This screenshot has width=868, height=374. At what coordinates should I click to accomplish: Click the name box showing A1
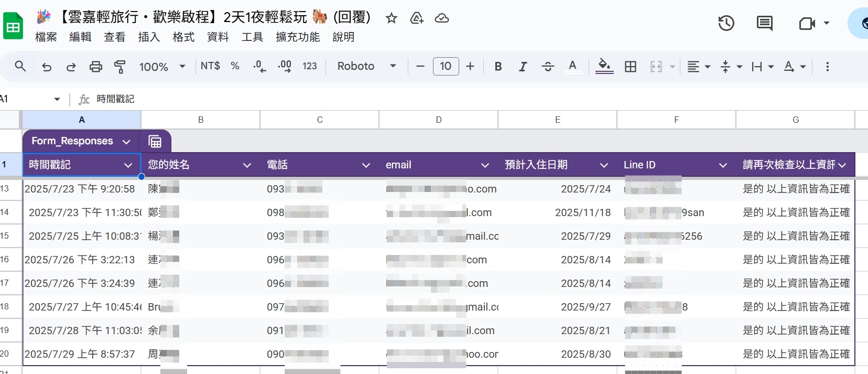tap(30, 99)
